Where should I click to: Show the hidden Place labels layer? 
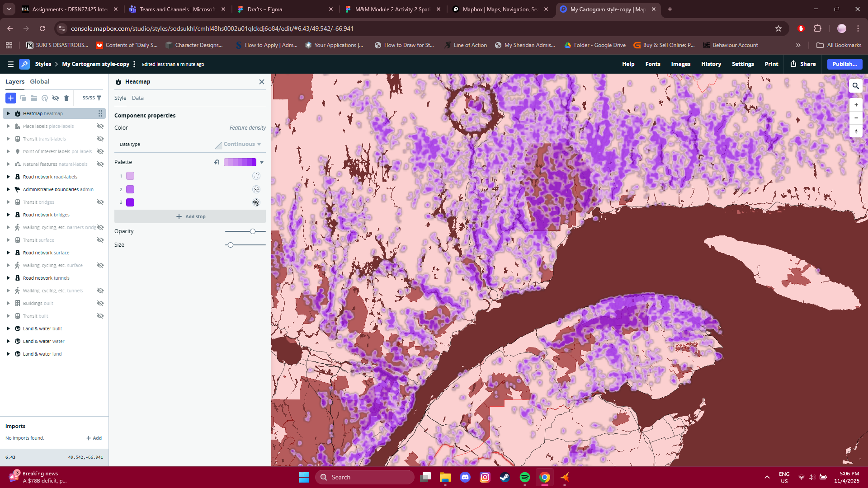click(x=100, y=126)
